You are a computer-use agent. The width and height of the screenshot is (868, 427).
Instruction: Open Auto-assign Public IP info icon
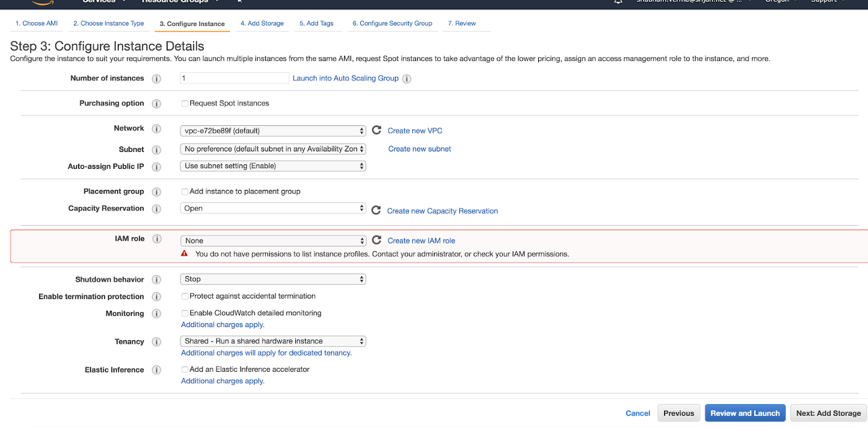[157, 167]
